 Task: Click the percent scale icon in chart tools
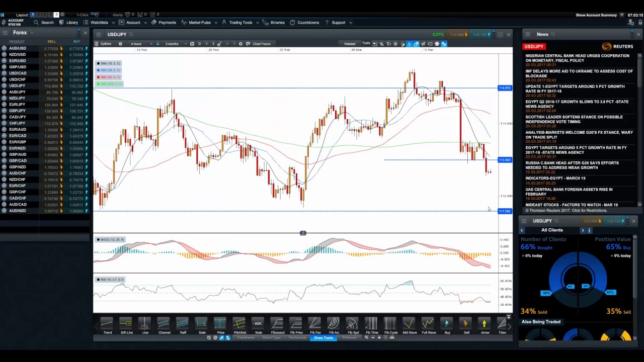[381, 44]
